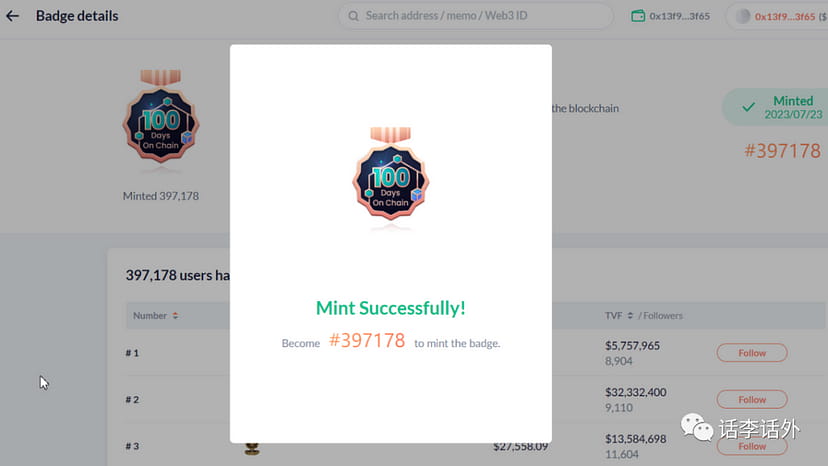
Task: Click the Minted 2023/07/23 status button
Action: tap(775, 107)
